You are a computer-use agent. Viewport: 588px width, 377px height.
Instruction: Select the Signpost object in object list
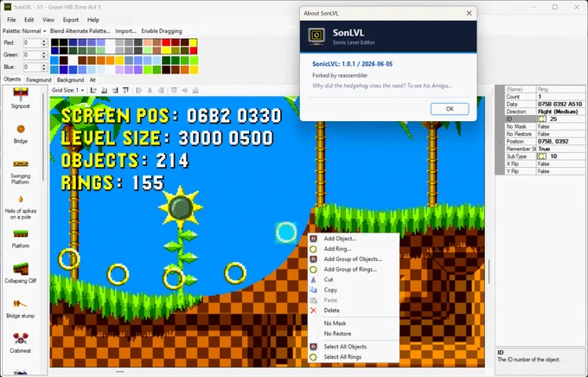20,99
